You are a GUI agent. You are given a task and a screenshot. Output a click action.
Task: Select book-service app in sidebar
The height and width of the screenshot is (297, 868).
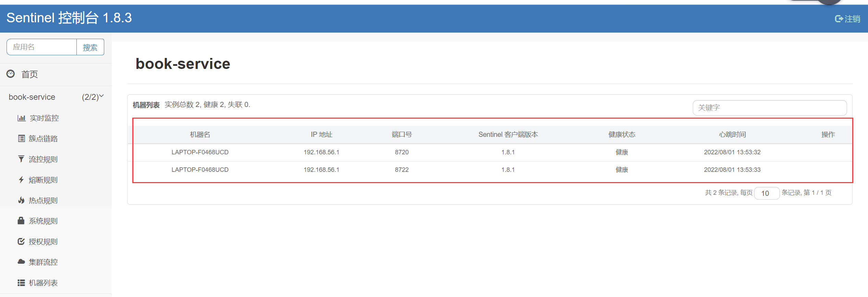pos(32,97)
